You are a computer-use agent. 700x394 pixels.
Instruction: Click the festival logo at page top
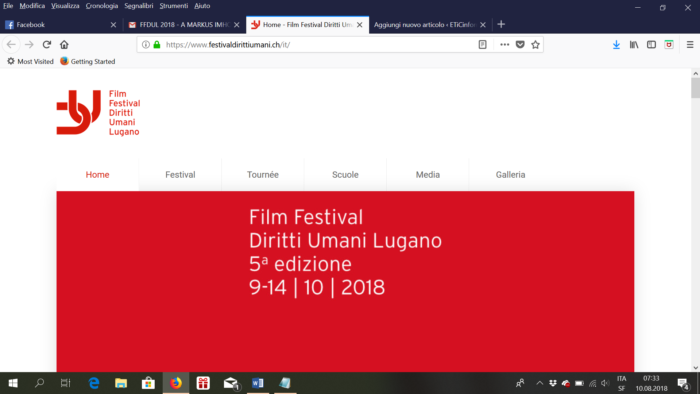[x=98, y=112]
